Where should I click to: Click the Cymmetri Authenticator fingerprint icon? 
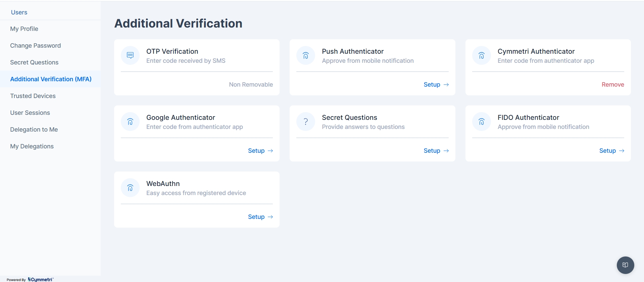[x=481, y=55]
